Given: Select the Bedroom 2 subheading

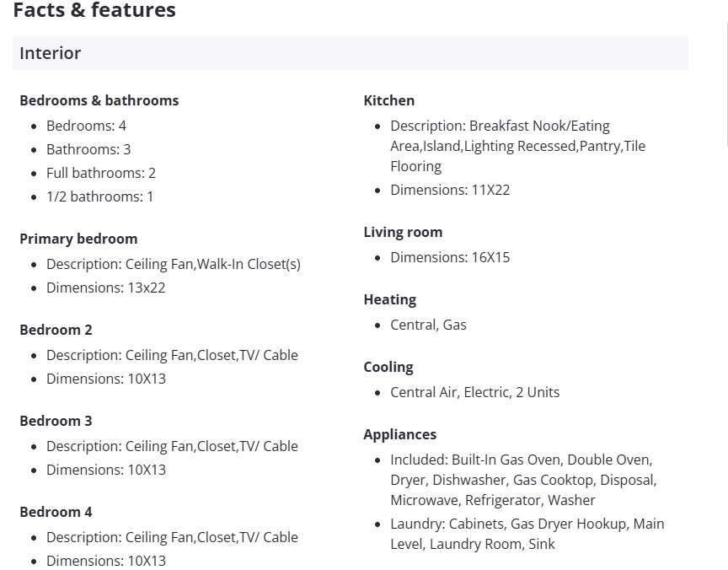Looking at the screenshot, I should click(56, 330).
